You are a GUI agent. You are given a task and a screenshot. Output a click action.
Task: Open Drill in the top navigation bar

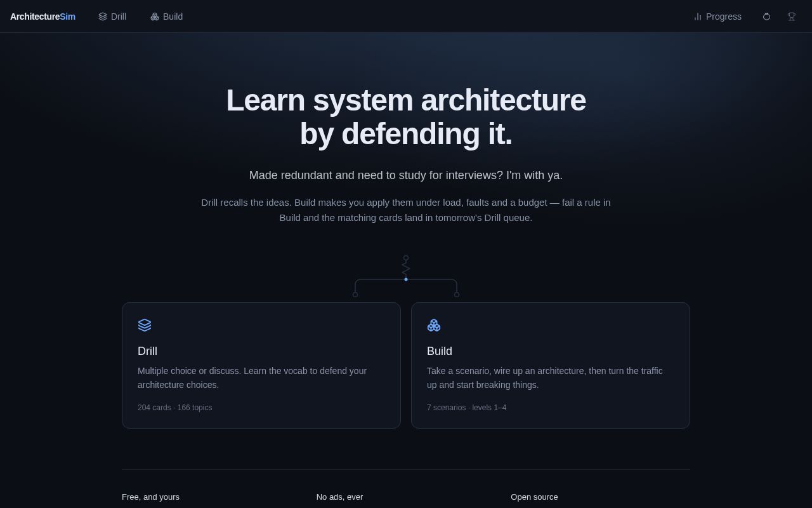(x=112, y=17)
